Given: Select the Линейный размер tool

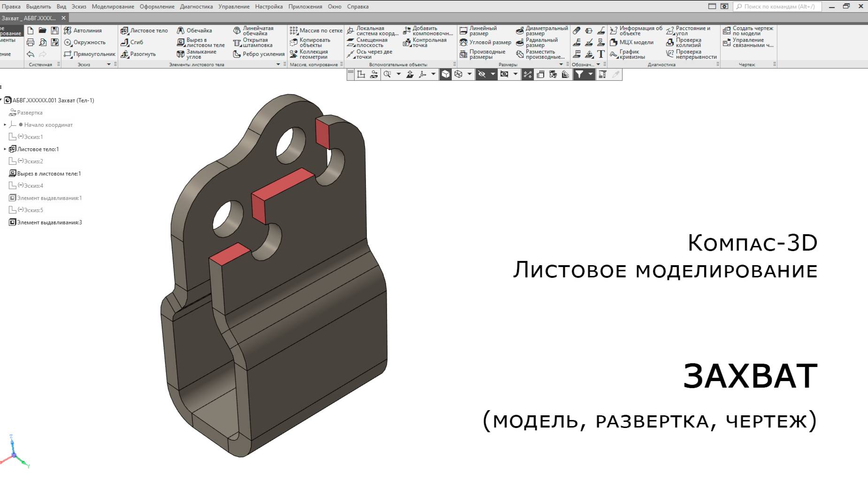Looking at the screenshot, I should click(x=464, y=30).
